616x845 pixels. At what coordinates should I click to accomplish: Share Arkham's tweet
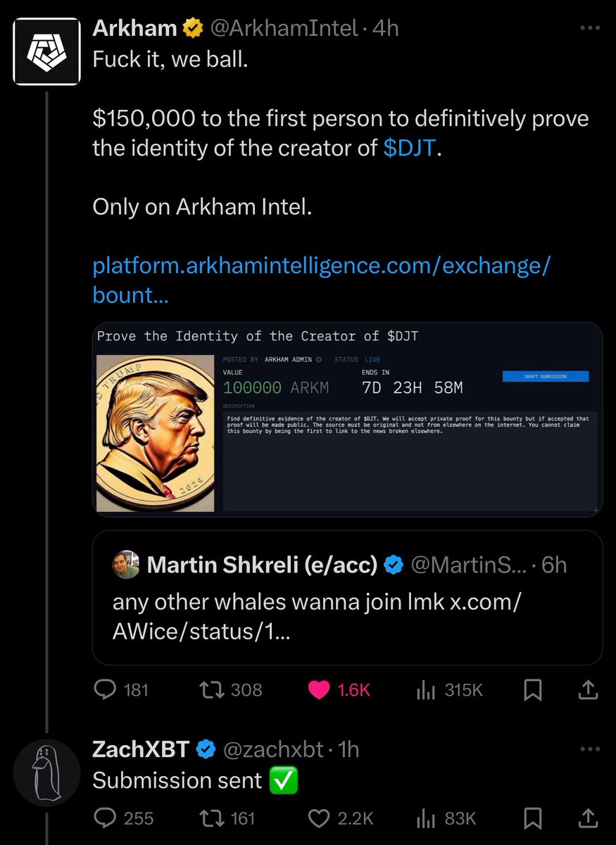coord(588,689)
